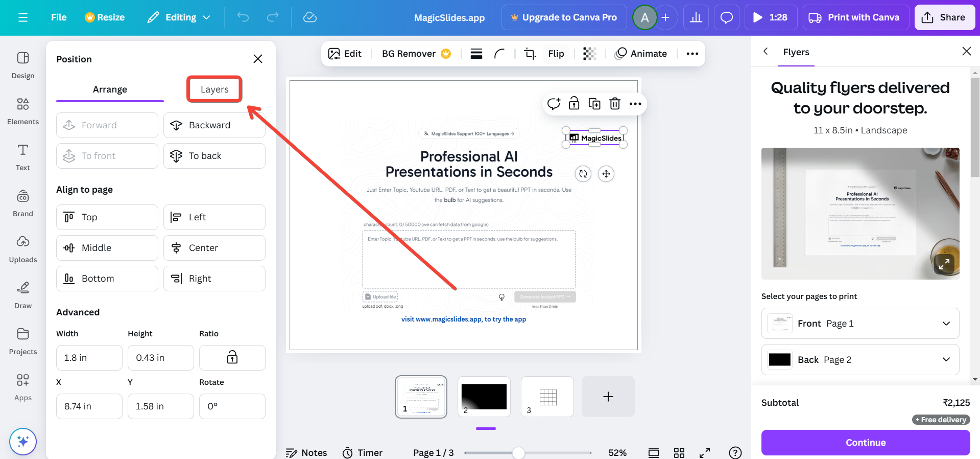Viewport: 980px width, 459px height.
Task: Adjust the zoom slider handle
Action: pos(518,453)
